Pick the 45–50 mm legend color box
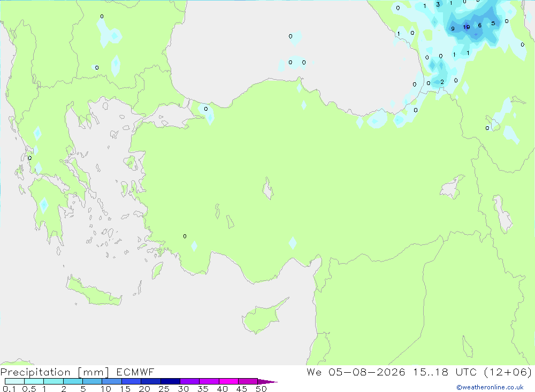 point(248,381)
